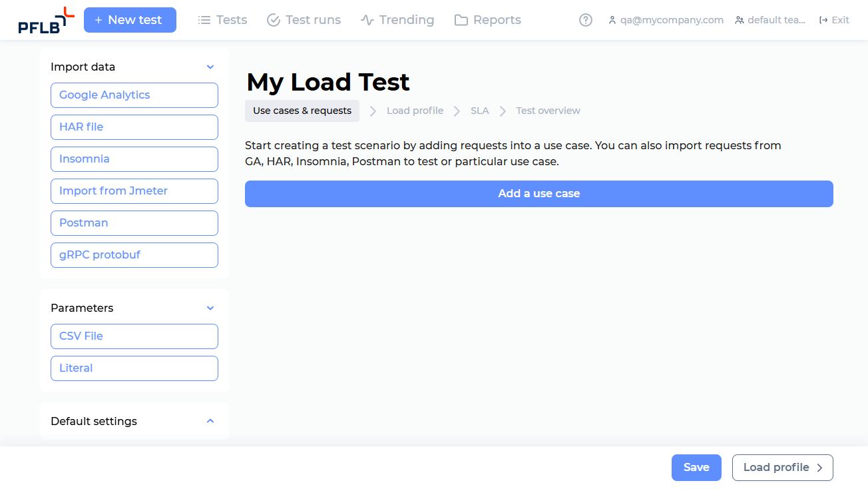Click Add a use case

[x=539, y=193]
